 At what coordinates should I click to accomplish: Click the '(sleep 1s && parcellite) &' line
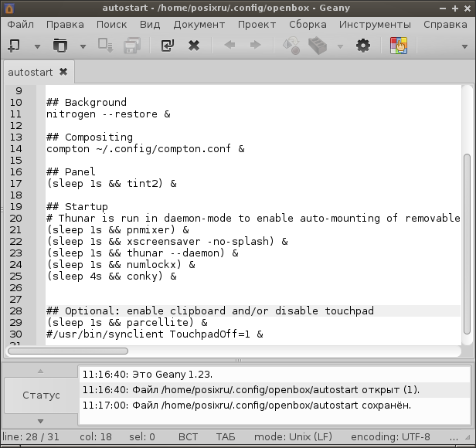coord(127,323)
